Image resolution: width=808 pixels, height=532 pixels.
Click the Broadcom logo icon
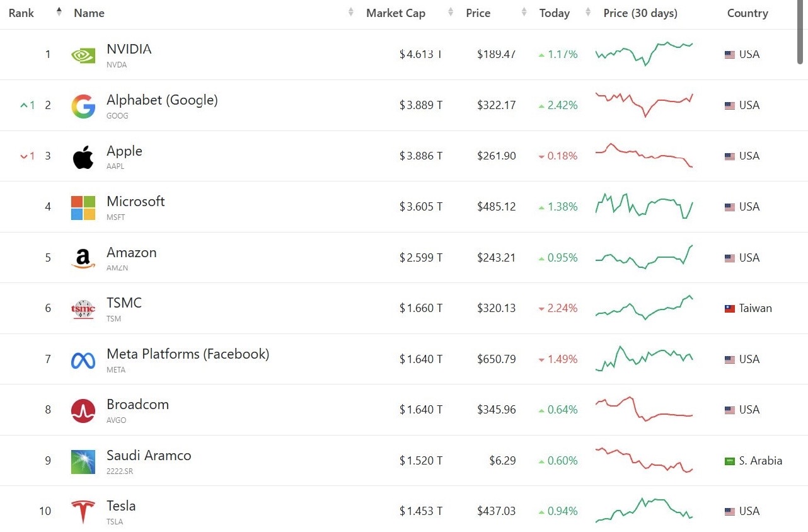tap(83, 411)
